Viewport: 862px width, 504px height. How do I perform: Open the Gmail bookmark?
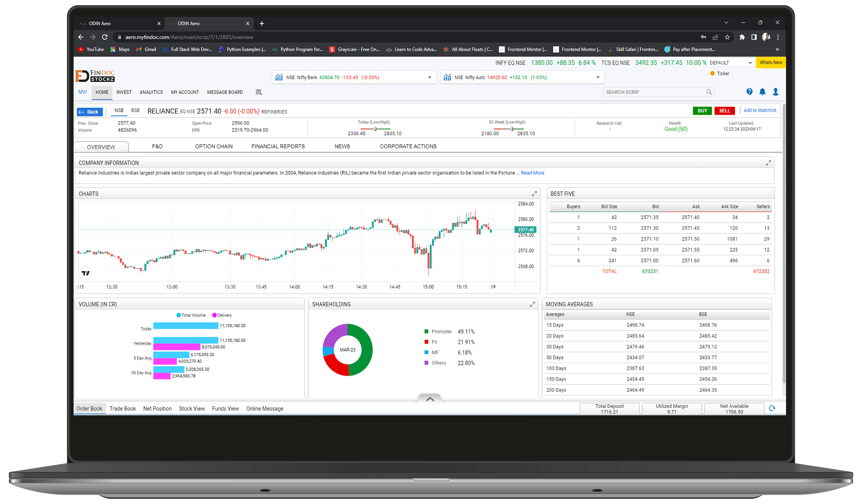(x=146, y=49)
